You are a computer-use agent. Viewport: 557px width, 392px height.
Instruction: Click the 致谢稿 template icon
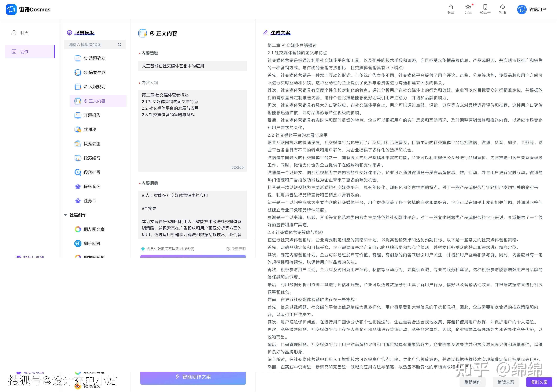[78, 129]
